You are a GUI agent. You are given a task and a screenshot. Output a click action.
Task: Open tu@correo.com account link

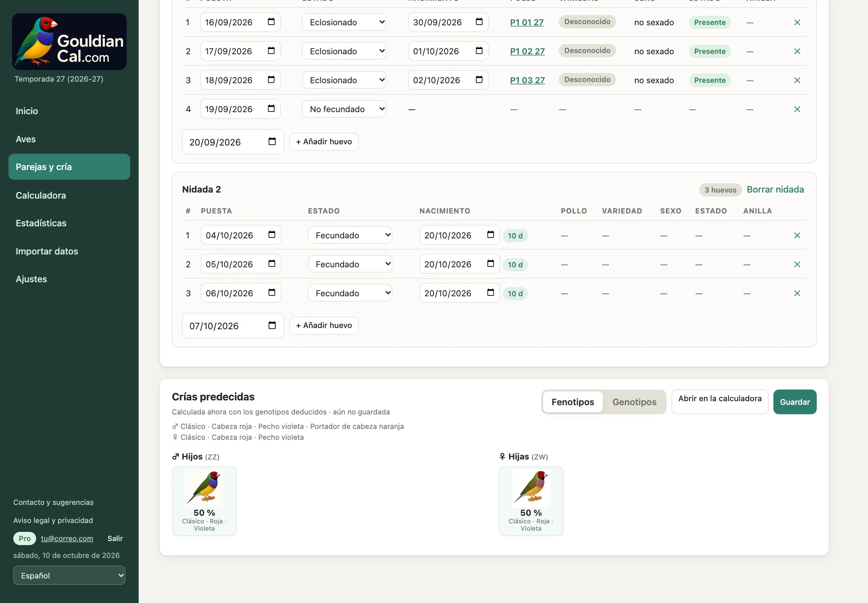67,538
